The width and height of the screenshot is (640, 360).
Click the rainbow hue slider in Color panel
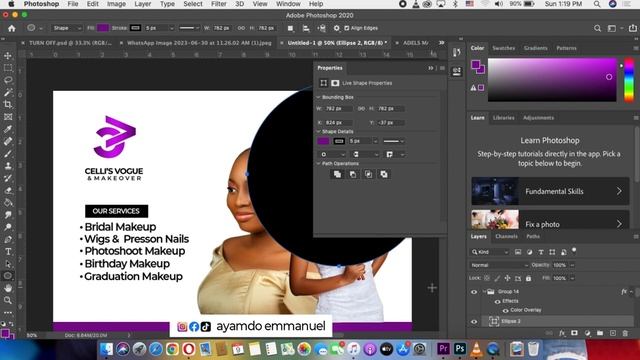coord(629,80)
